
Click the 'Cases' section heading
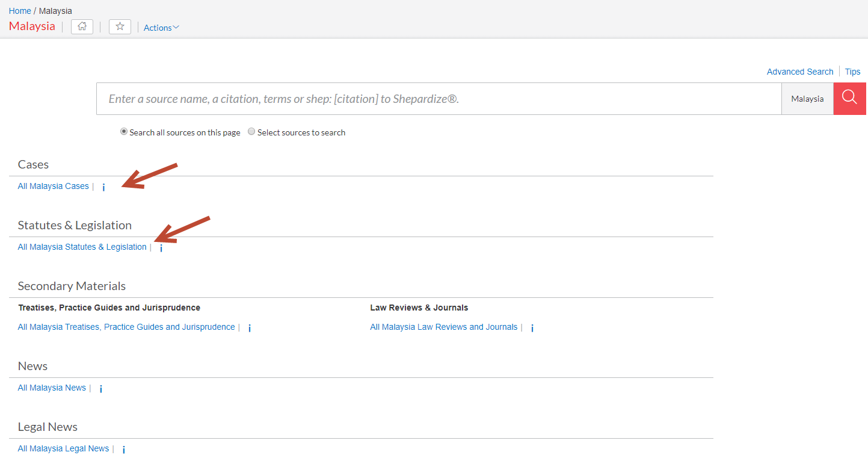(33, 164)
